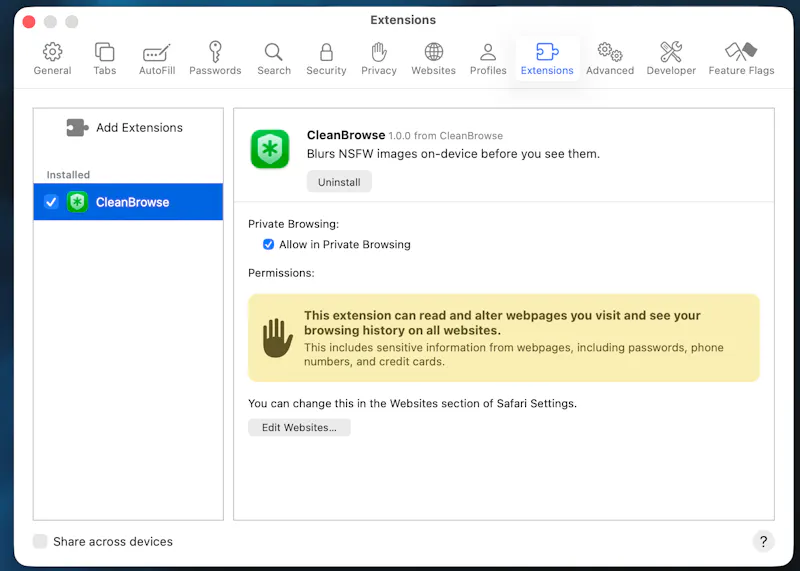Click the 'Permissions:' label
The image size is (800, 571).
point(281,273)
